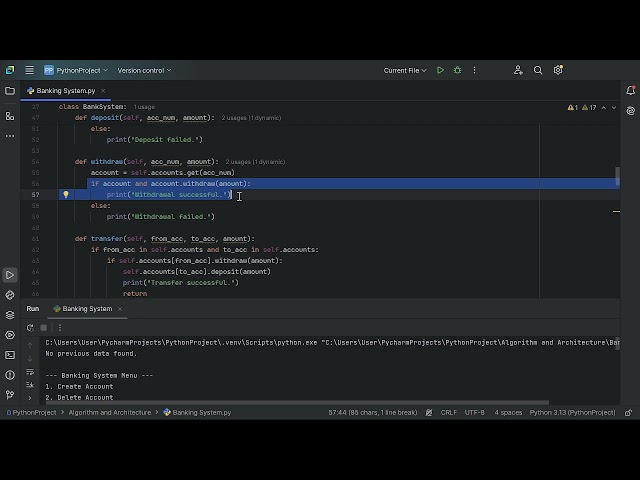Toggle the read-only lock icon in status bar
This screenshot has height=480, width=640.
pos(629,413)
